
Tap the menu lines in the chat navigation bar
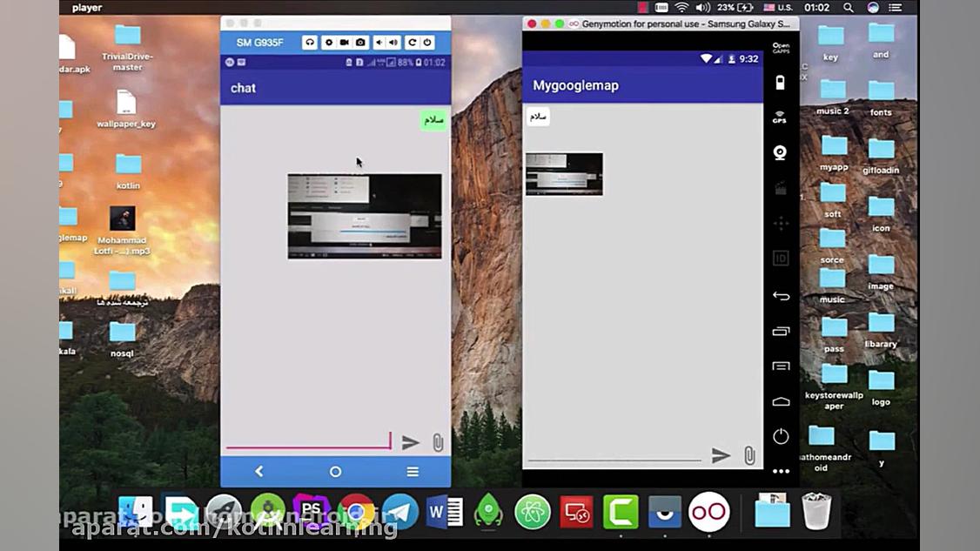[413, 472]
